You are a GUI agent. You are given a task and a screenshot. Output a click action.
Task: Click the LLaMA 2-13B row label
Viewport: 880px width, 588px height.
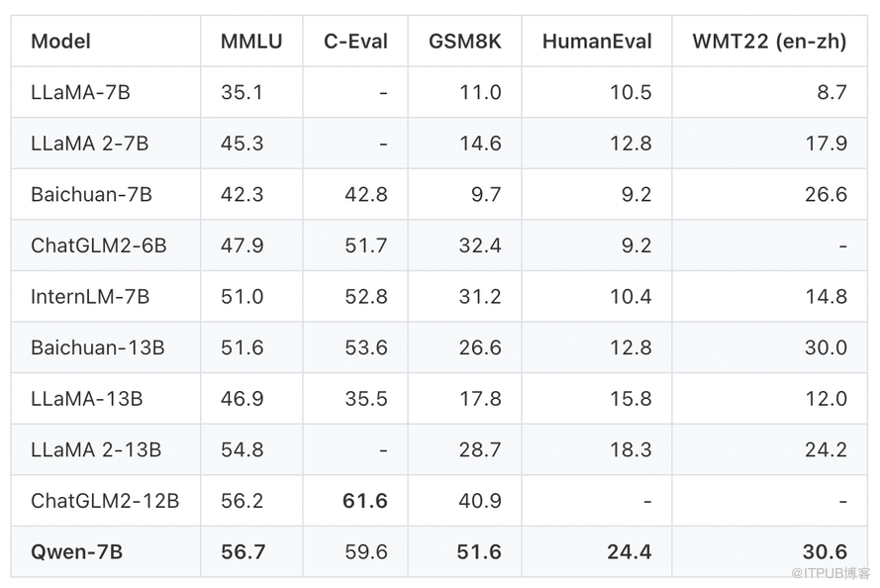point(95,450)
